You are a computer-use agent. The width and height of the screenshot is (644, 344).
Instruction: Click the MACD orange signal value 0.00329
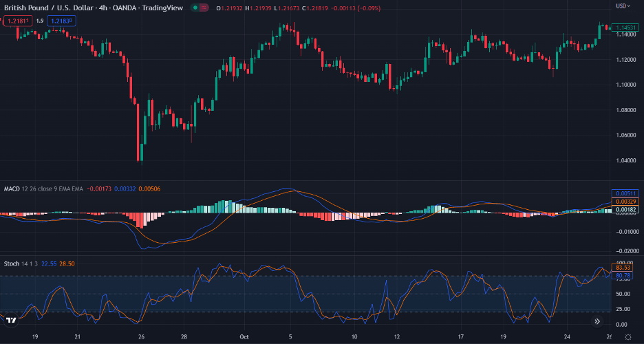626,201
